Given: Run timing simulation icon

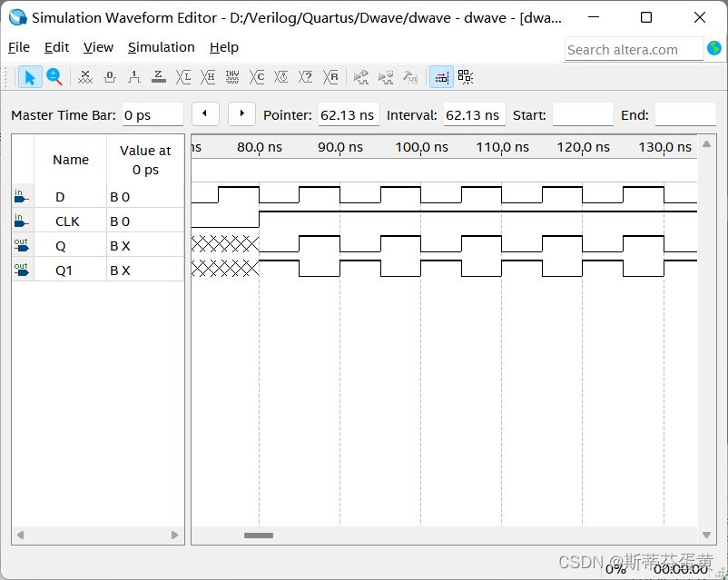Looking at the screenshot, I should (386, 77).
